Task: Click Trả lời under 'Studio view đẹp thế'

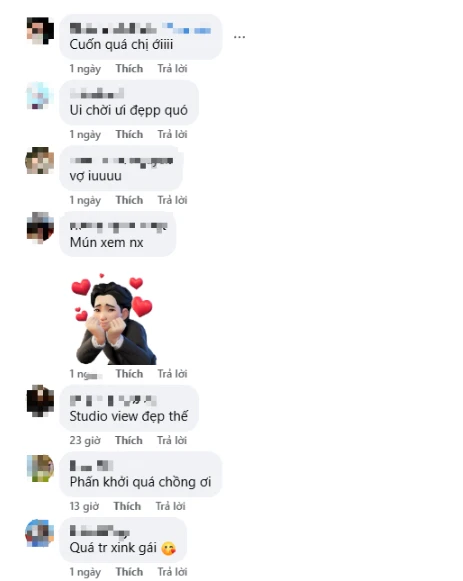Action: [x=171, y=440]
